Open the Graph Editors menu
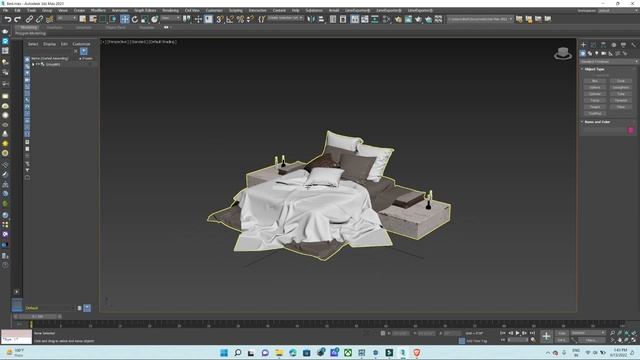 point(145,11)
